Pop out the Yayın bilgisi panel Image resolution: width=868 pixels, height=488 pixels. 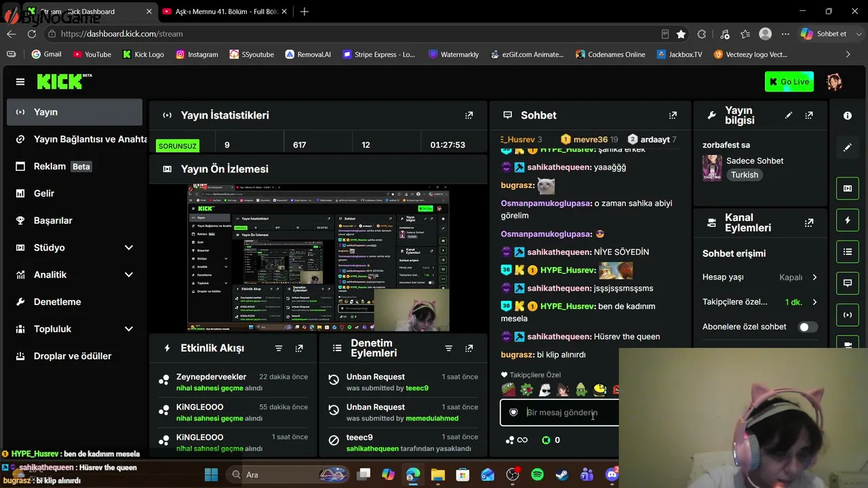pos(809,115)
